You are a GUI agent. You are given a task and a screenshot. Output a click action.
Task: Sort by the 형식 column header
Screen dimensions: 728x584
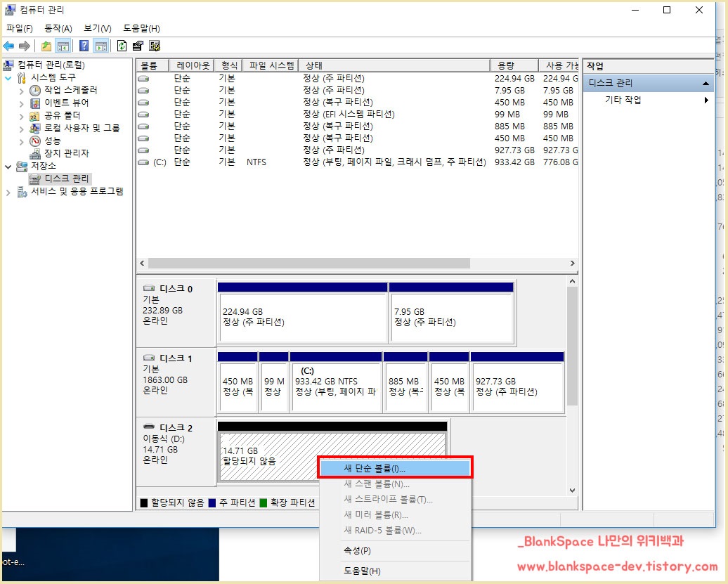pyautogui.click(x=228, y=65)
